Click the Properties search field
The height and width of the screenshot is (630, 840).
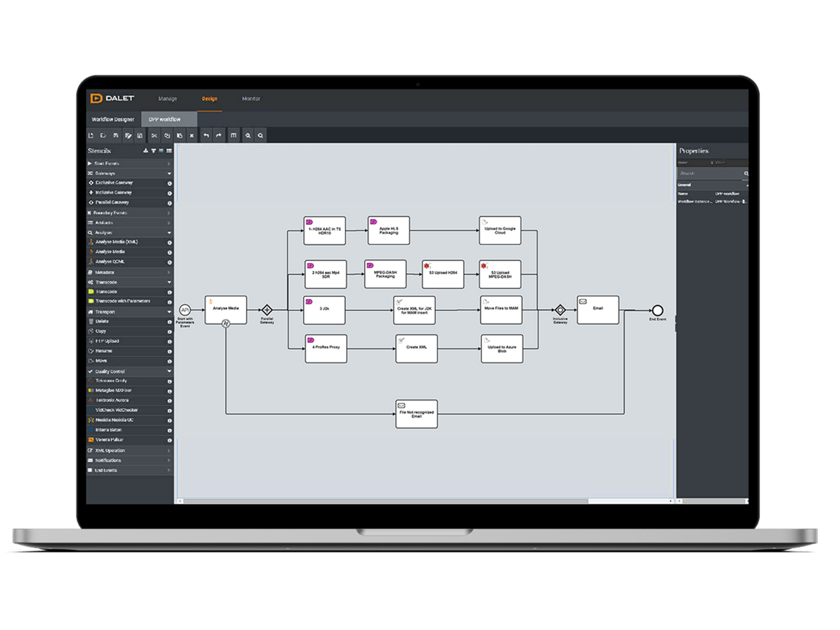point(710,173)
